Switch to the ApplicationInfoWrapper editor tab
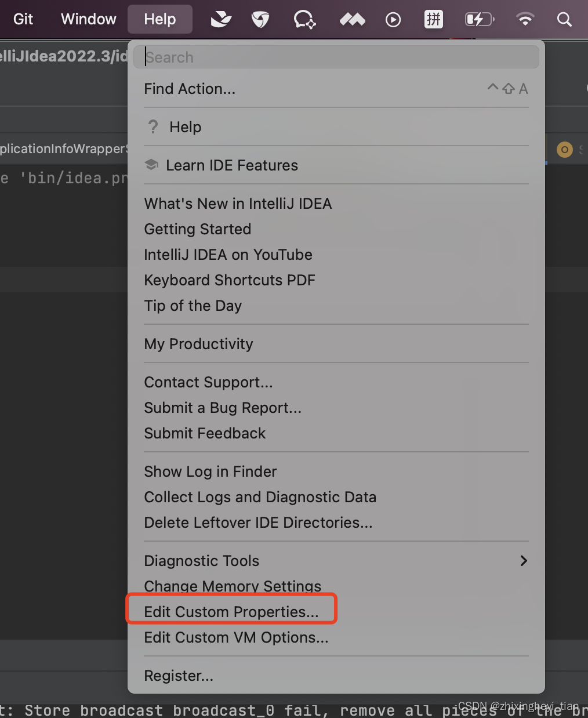The image size is (588, 718). pos(64,149)
